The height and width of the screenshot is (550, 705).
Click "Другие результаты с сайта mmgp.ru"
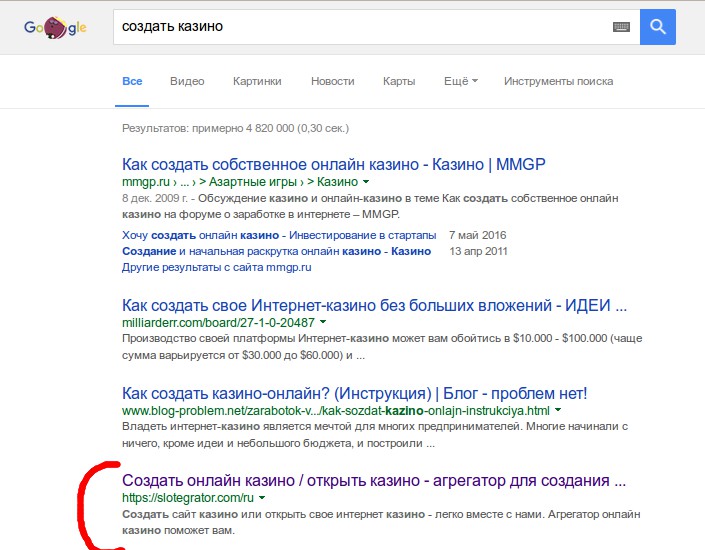tap(217, 268)
